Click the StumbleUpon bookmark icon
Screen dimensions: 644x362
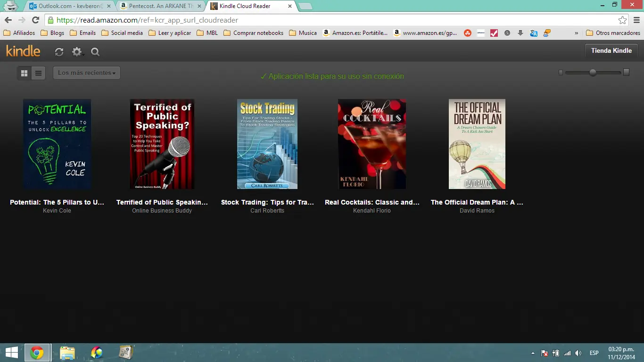[x=467, y=33]
